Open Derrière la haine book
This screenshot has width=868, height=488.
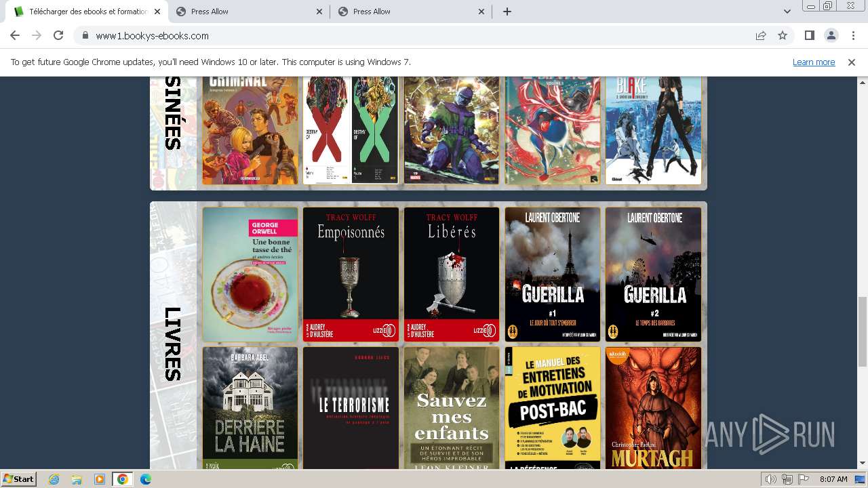(250, 408)
